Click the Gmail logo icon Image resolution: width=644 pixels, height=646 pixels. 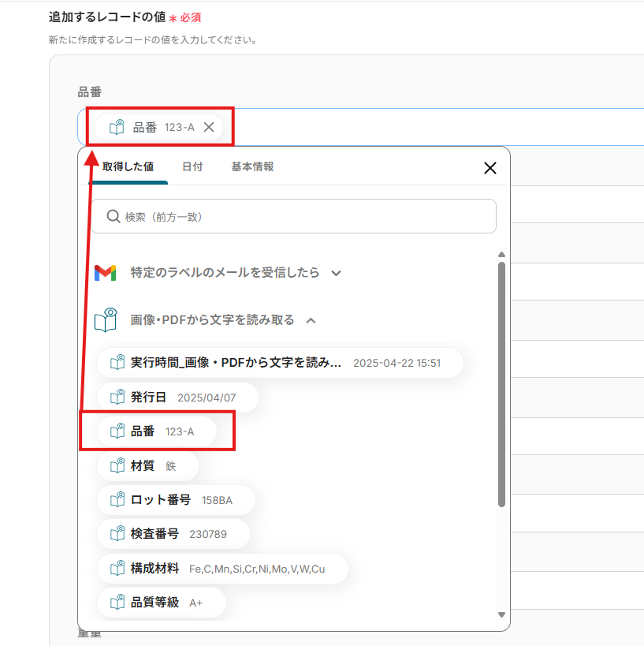pyautogui.click(x=106, y=273)
